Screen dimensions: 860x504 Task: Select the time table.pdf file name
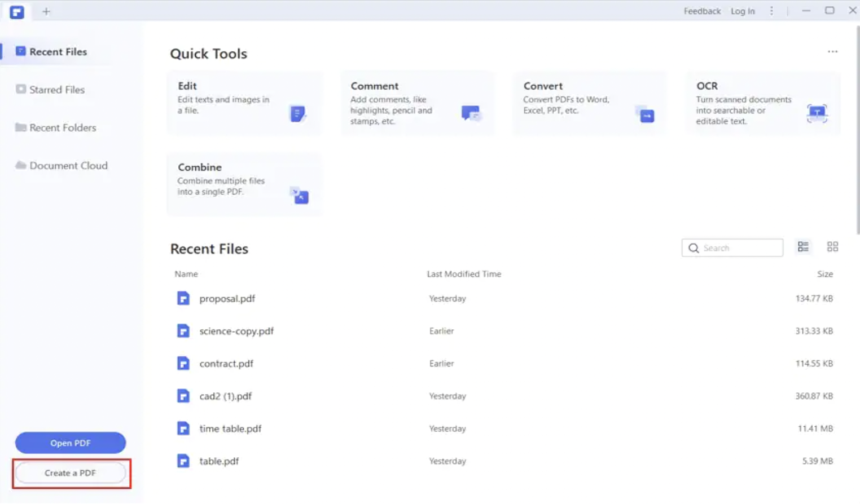[x=230, y=428]
